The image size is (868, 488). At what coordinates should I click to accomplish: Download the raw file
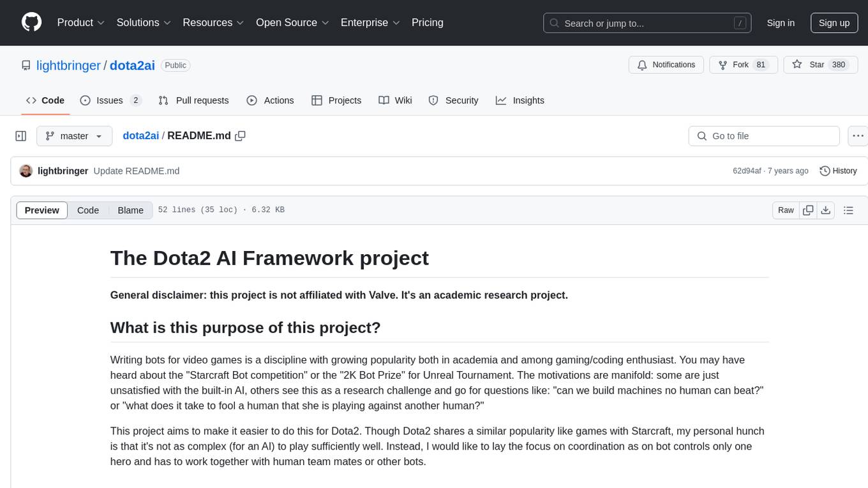coord(825,210)
